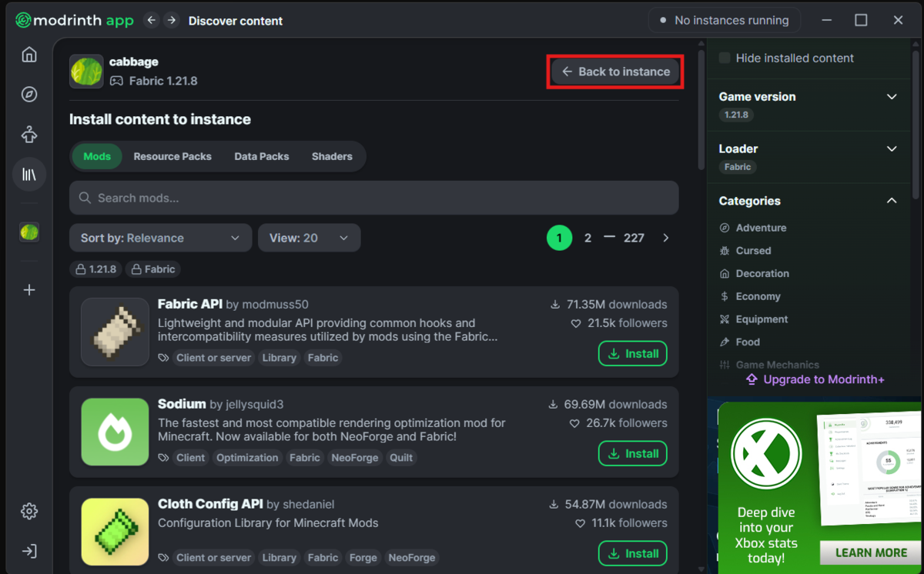924x574 pixels.
Task: Open the Sort by Relevance dropdown
Action: click(160, 238)
